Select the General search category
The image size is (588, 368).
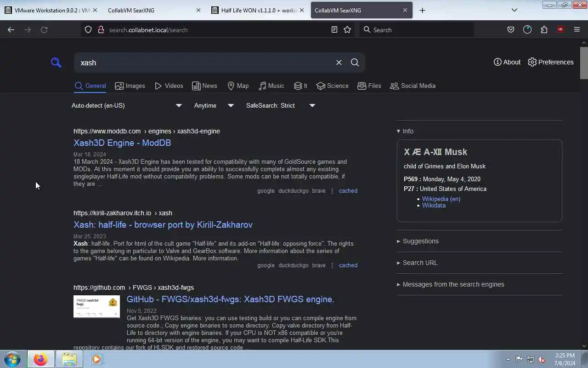tap(90, 86)
